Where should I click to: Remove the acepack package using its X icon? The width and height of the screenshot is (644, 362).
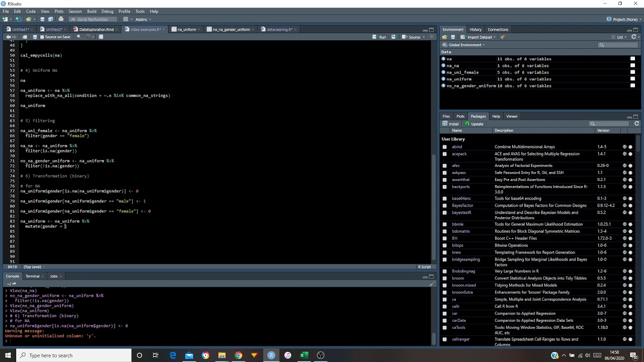point(630,154)
